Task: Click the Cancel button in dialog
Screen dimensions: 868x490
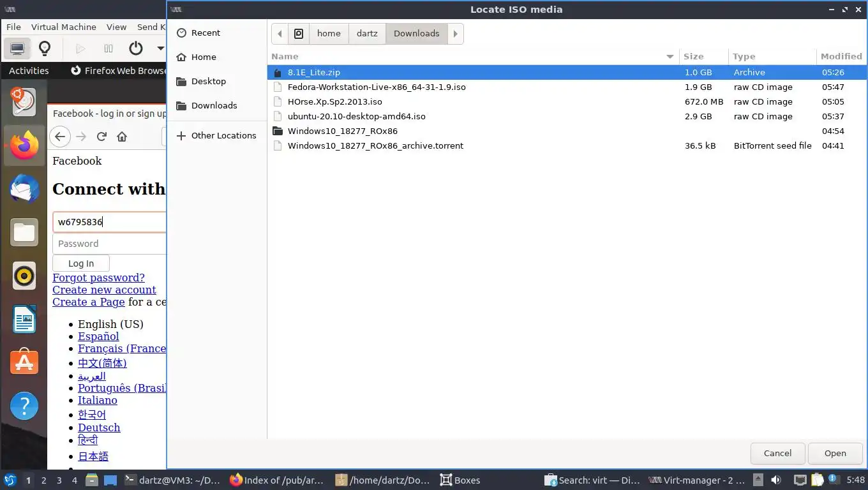Action: tap(777, 454)
